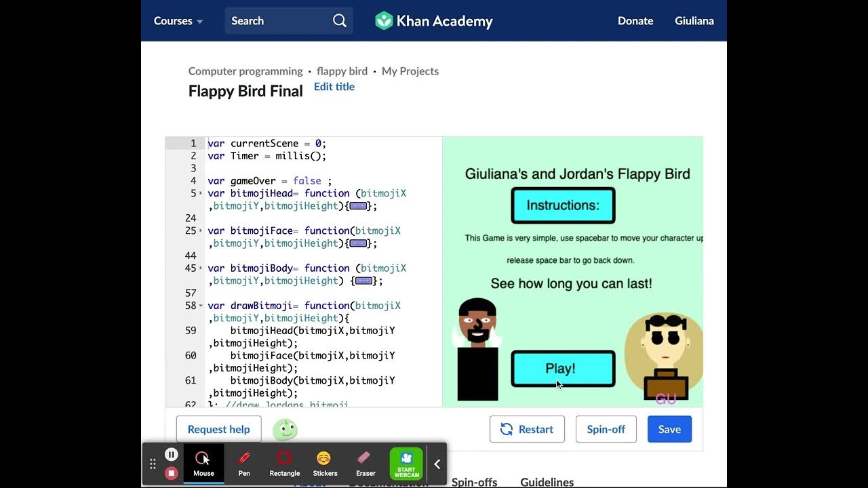Save the project
Viewport: 868px width, 488px height.
pos(669,429)
